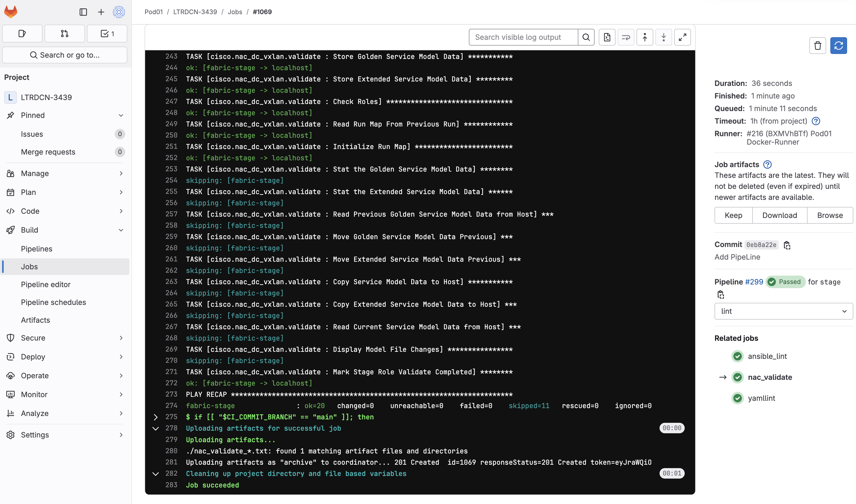Expand the collapsed log section at line 275

click(156, 417)
